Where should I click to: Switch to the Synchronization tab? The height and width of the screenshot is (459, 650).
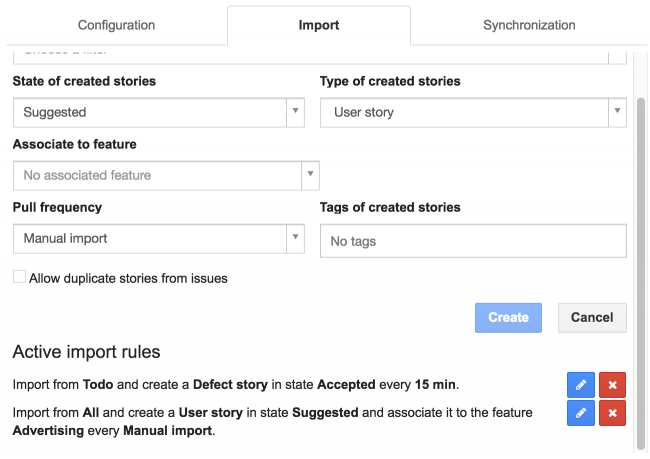pyautogui.click(x=529, y=25)
